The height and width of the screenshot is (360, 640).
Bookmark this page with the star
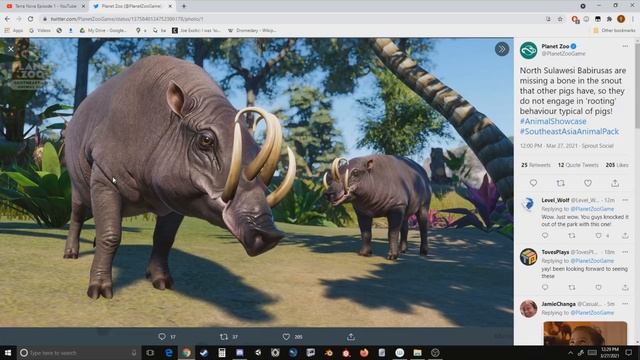(560, 19)
